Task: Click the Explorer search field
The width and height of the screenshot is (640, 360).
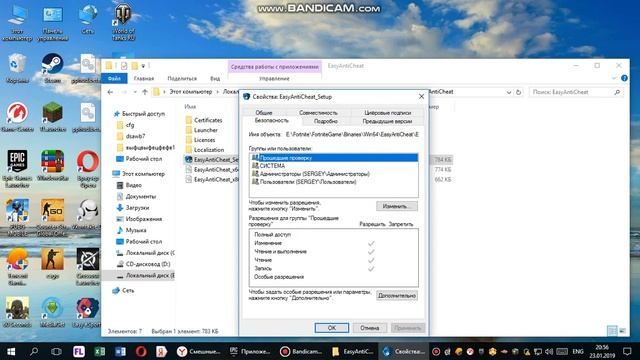Action: [x=576, y=92]
